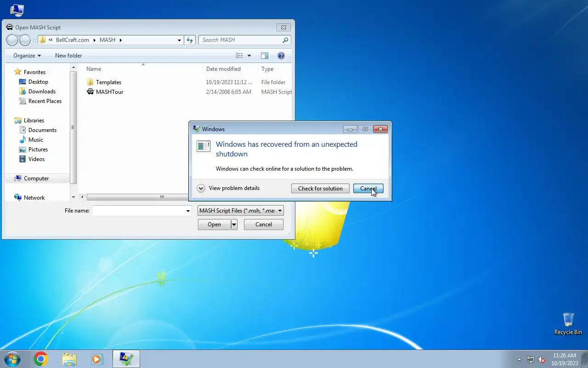
Task: Open Recent Places in Favorites
Action: [x=45, y=101]
